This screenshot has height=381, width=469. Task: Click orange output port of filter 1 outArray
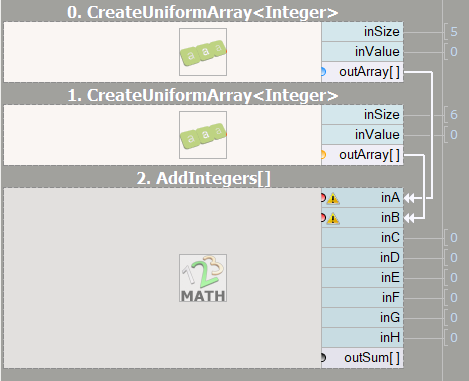[x=323, y=155]
